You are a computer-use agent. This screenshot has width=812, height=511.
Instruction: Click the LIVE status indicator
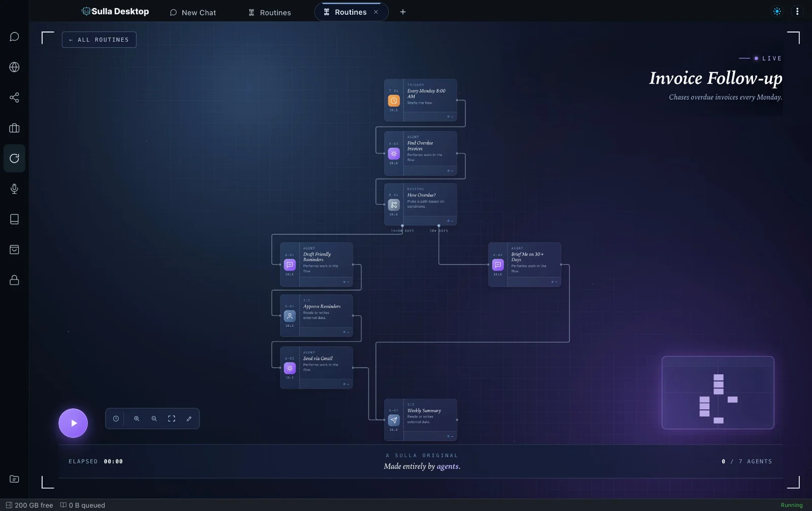point(760,58)
